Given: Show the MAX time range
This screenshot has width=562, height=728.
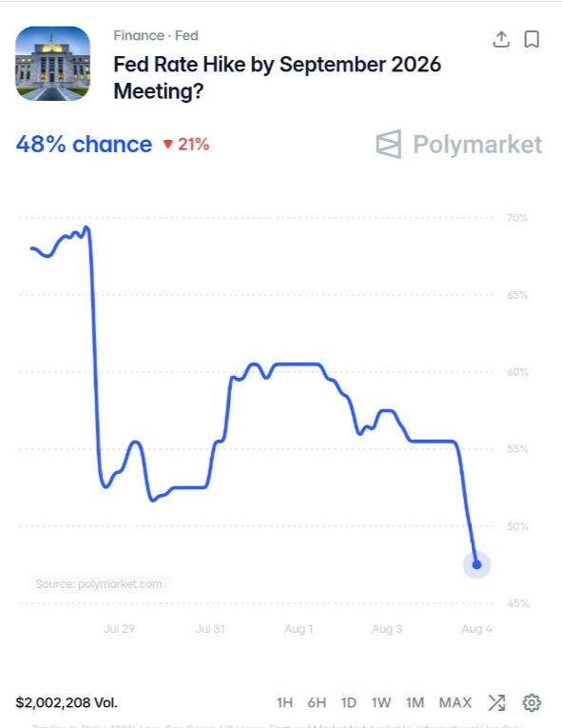Looking at the screenshot, I should 455,702.
